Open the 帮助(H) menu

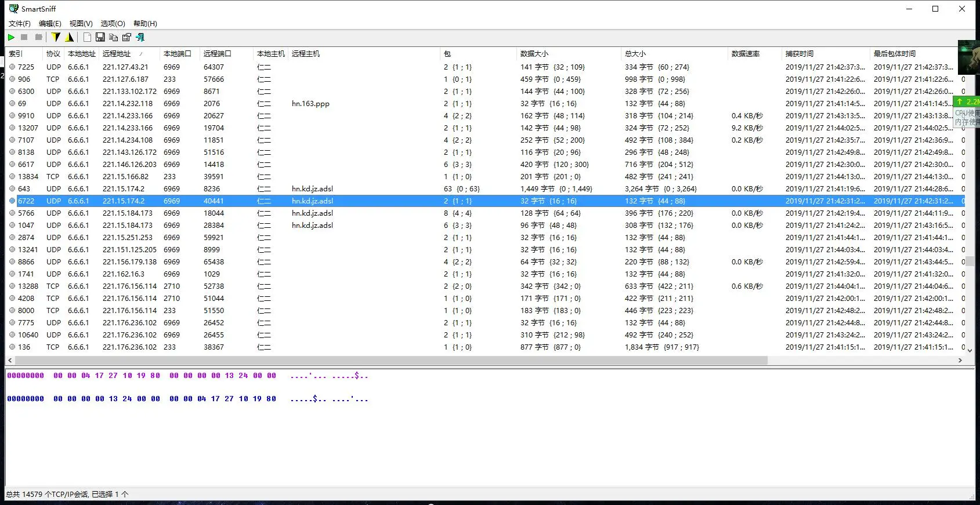[x=145, y=24]
